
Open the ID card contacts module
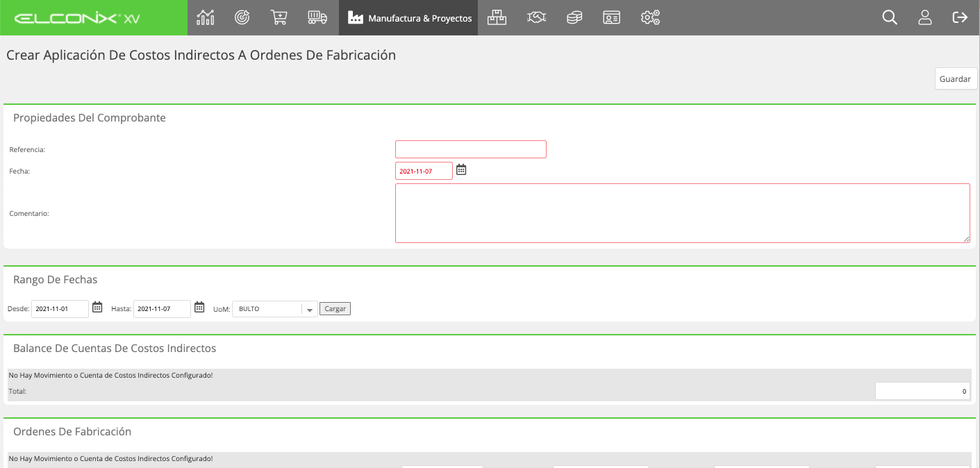pos(612,17)
